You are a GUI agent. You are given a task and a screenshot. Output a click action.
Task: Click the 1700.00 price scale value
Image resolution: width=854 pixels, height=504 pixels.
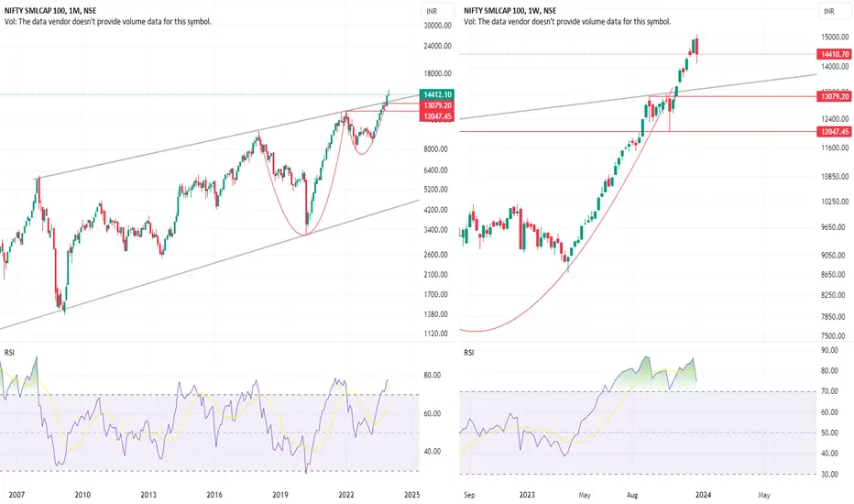coord(436,294)
